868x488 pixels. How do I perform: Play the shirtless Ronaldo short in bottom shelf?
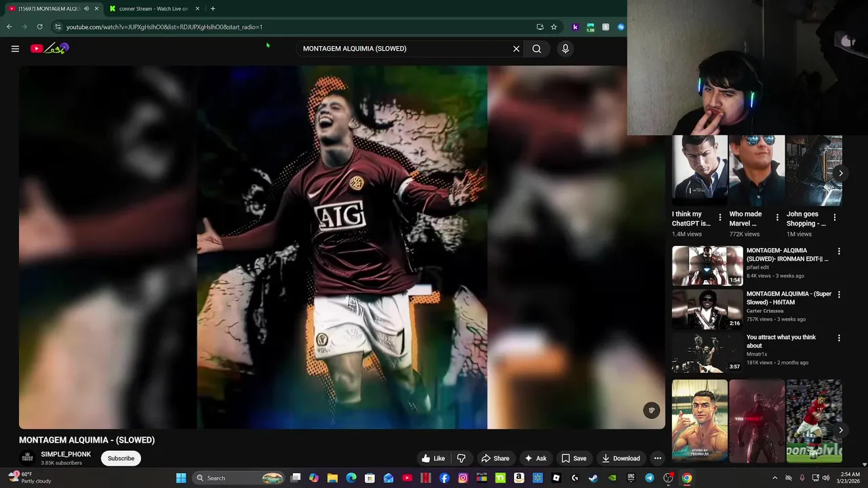coord(700,421)
